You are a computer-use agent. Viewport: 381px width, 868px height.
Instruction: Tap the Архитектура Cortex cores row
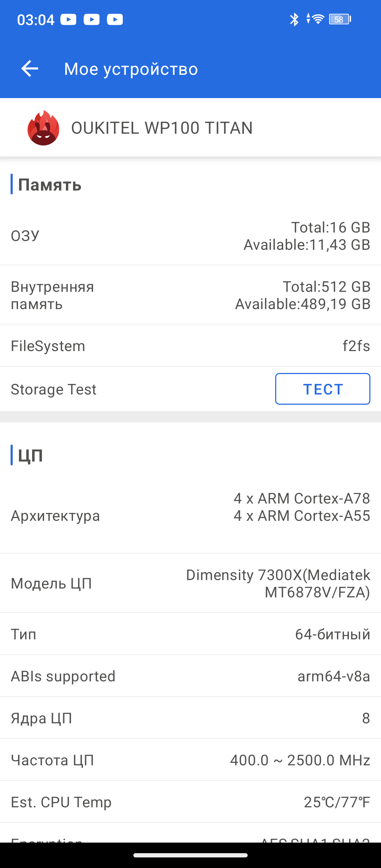(190, 516)
